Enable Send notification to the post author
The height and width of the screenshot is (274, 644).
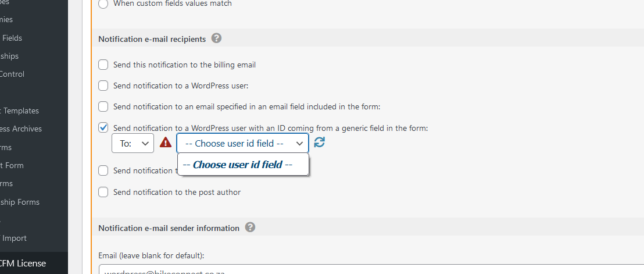[103, 192]
